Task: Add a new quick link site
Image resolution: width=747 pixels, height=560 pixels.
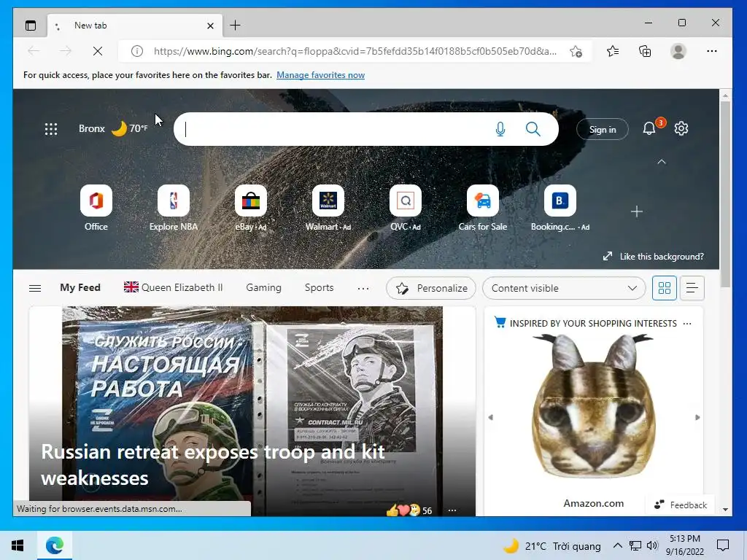Action: [636, 211]
